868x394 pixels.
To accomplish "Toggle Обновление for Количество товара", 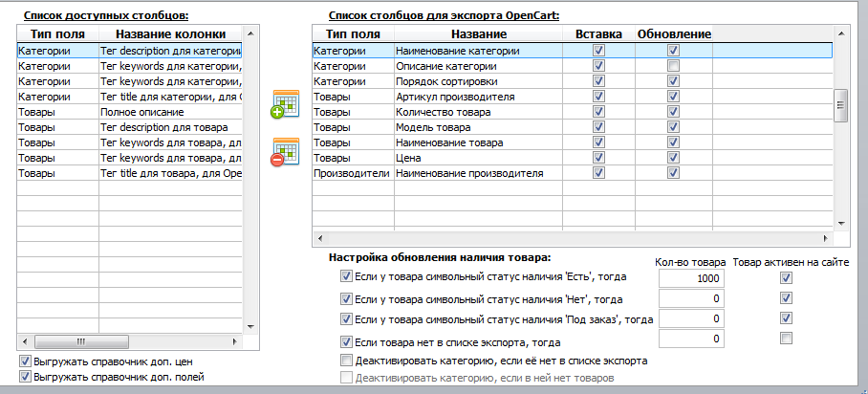I will (673, 112).
